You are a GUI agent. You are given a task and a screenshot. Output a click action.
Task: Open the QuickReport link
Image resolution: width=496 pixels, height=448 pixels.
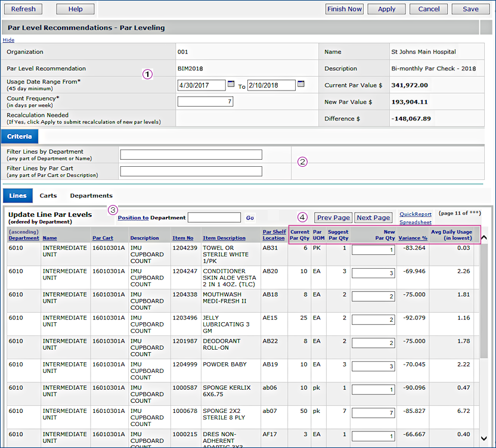(416, 214)
